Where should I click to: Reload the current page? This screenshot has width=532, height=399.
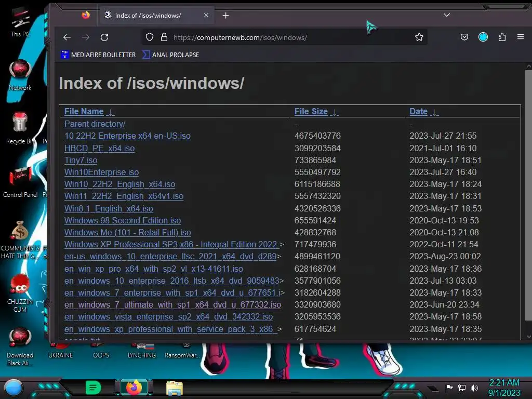[104, 37]
